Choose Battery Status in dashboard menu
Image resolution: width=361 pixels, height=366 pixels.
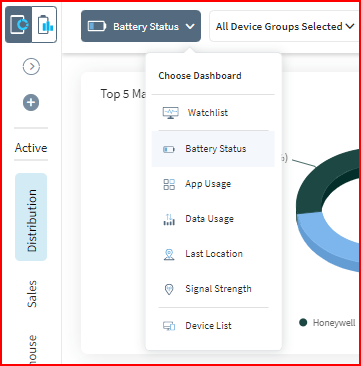pyautogui.click(x=213, y=149)
